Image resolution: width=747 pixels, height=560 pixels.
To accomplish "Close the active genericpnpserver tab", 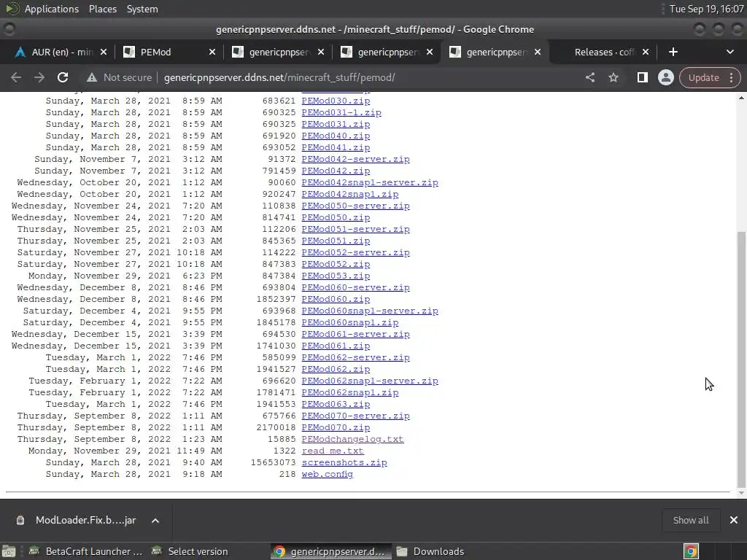I will click(x=538, y=52).
